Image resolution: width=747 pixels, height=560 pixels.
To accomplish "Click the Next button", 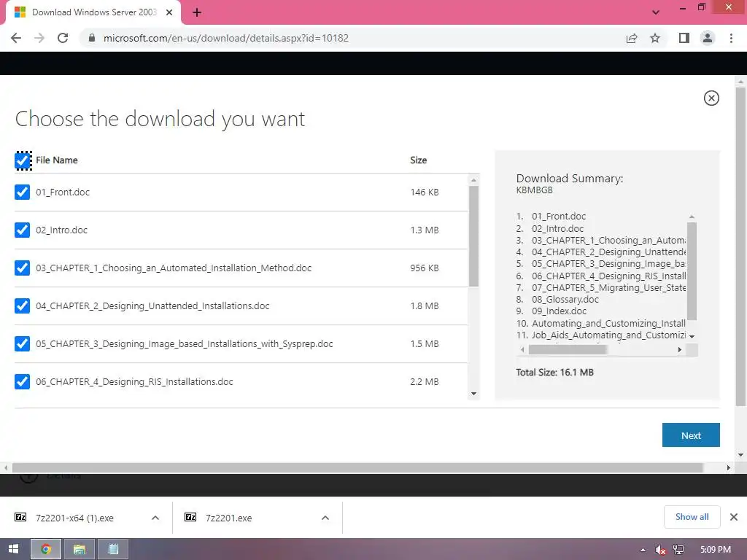I will (x=691, y=435).
